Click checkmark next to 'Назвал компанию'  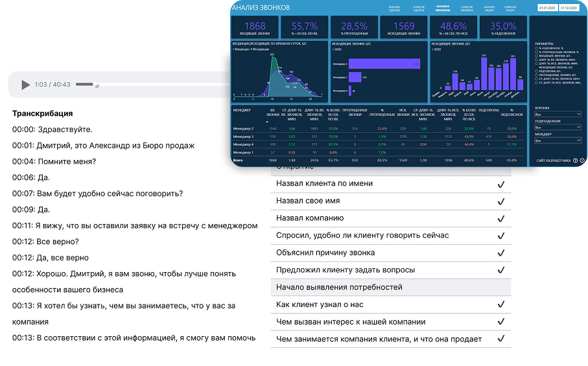(500, 219)
